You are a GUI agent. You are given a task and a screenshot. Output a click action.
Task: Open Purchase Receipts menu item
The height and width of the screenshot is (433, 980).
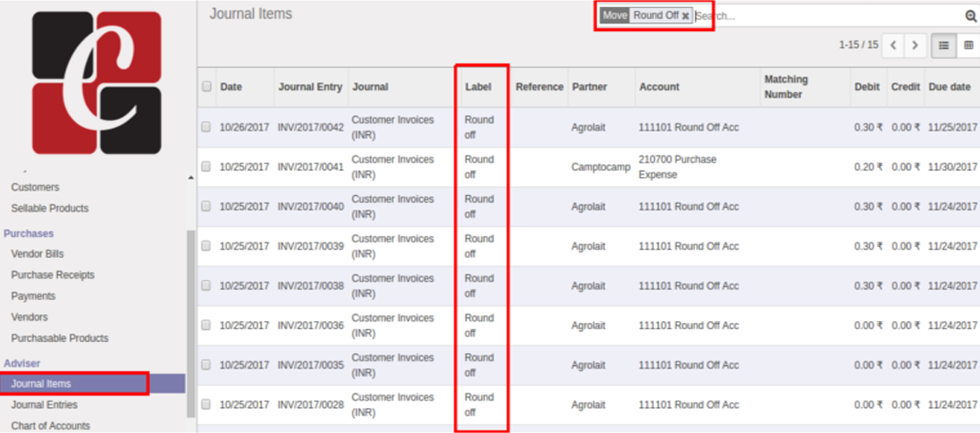point(53,276)
